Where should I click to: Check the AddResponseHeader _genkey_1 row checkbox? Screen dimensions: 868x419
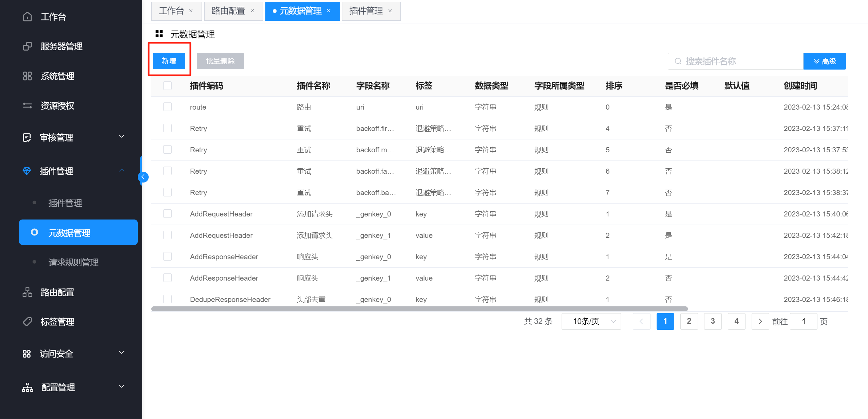167,278
